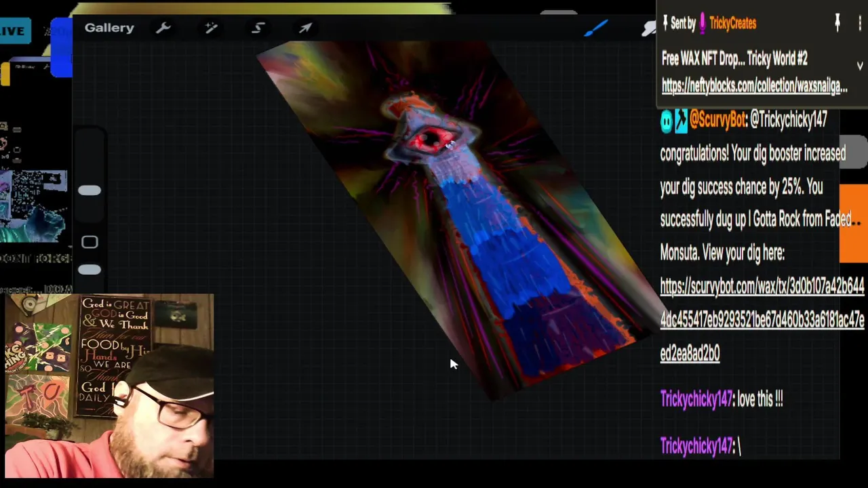Open the Procreate Gallery

(109, 28)
